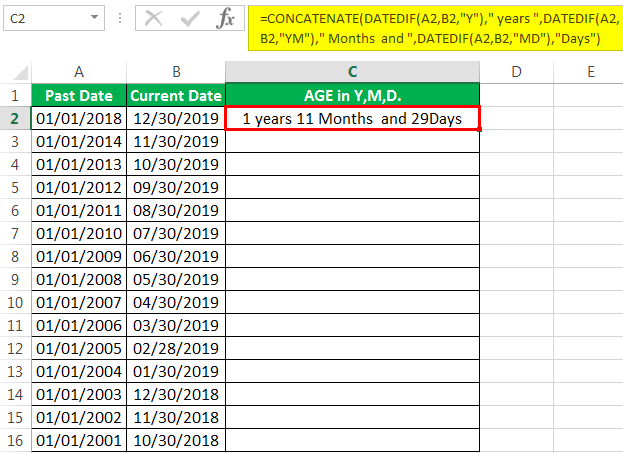The image size is (623, 453).
Task: Click the 'Past Date' header cell
Action: [x=79, y=95]
